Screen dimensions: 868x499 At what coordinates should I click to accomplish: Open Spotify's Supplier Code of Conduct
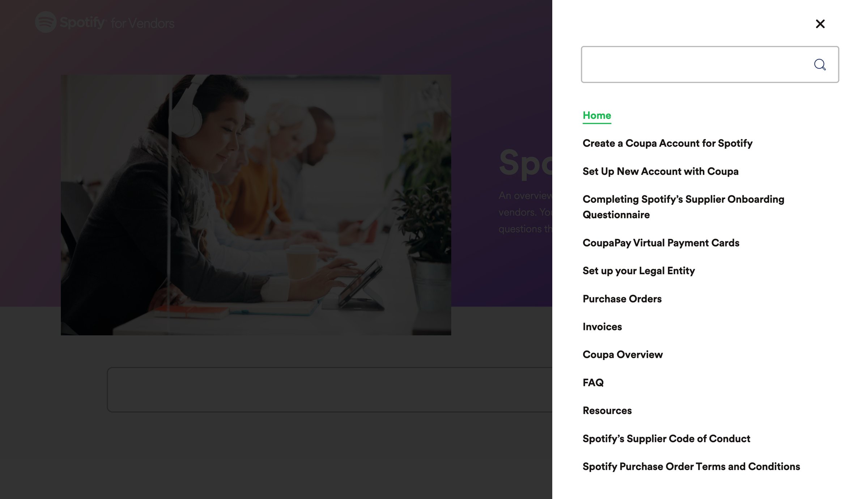(x=666, y=439)
